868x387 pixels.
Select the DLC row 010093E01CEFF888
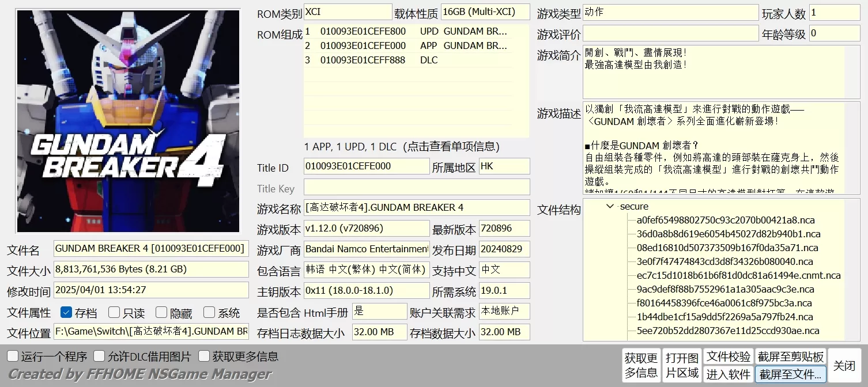(x=406, y=60)
